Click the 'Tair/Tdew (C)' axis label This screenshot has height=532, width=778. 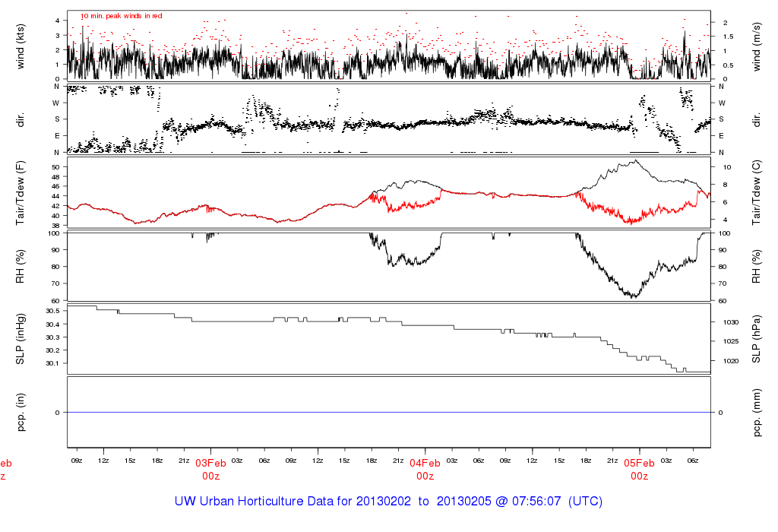click(x=756, y=192)
